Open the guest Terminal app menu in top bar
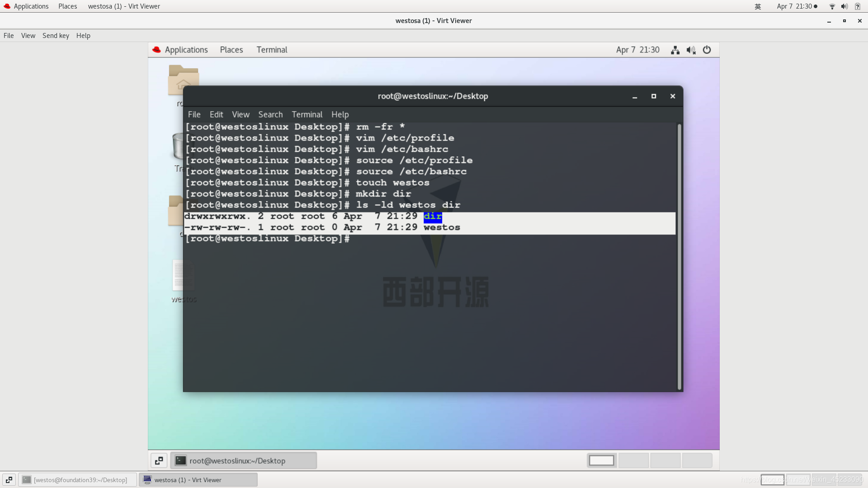 click(272, 50)
